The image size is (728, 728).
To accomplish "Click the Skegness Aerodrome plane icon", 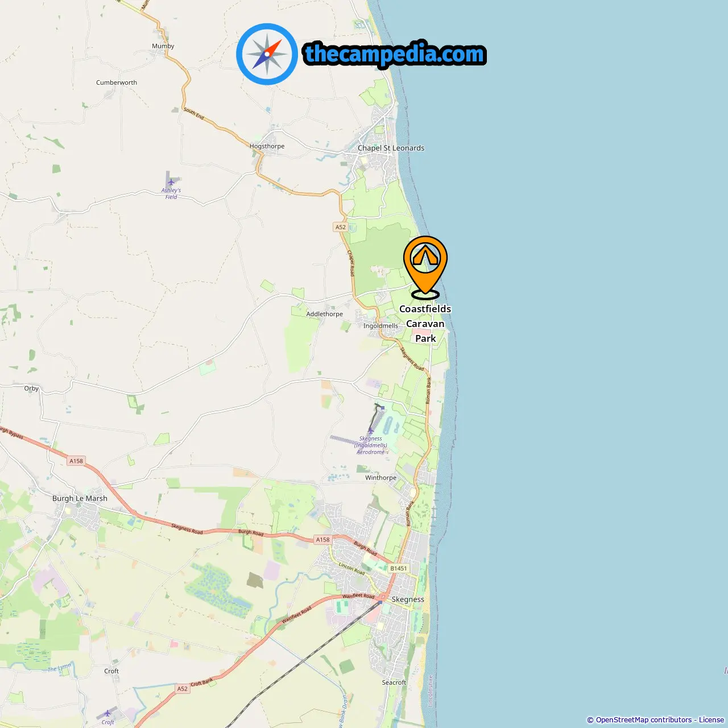I will point(371,432).
